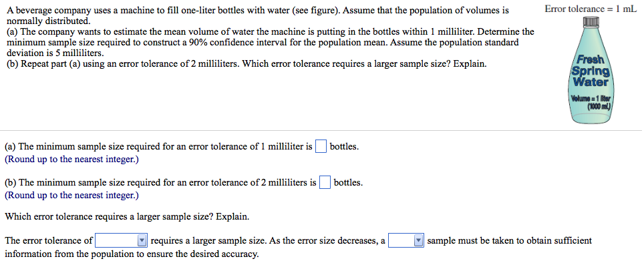Image resolution: width=644 pixels, height=267 pixels.
Task: Open the 'error tolerance of' dropdown
Action: click(x=122, y=240)
